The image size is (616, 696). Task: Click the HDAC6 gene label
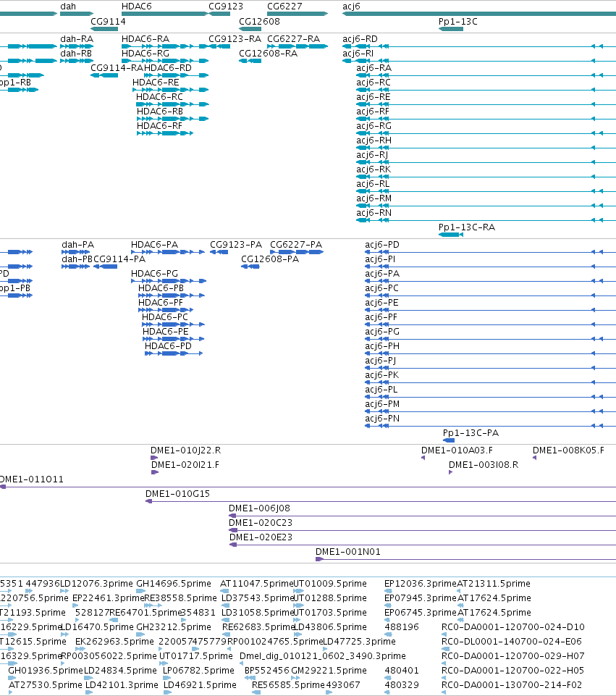(137, 7)
